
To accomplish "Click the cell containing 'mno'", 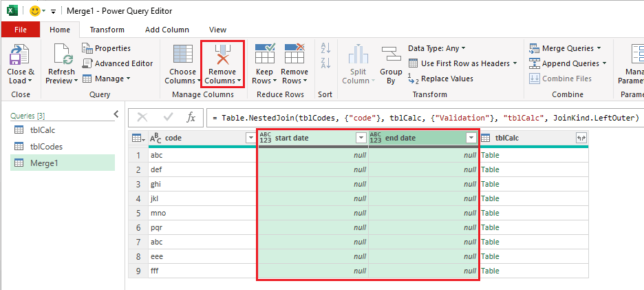I will click(x=203, y=213).
